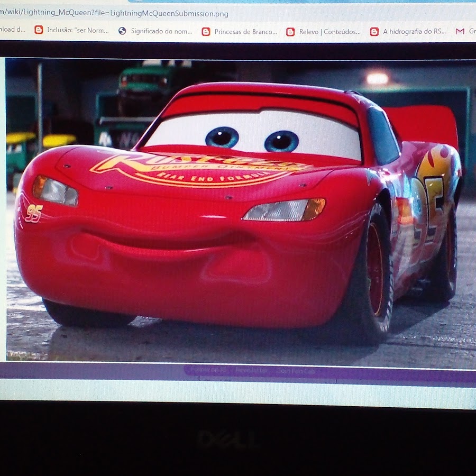Open the 'Significado do nom...' bookmark
Image resolution: width=476 pixels, height=476 pixels.
(155, 31)
